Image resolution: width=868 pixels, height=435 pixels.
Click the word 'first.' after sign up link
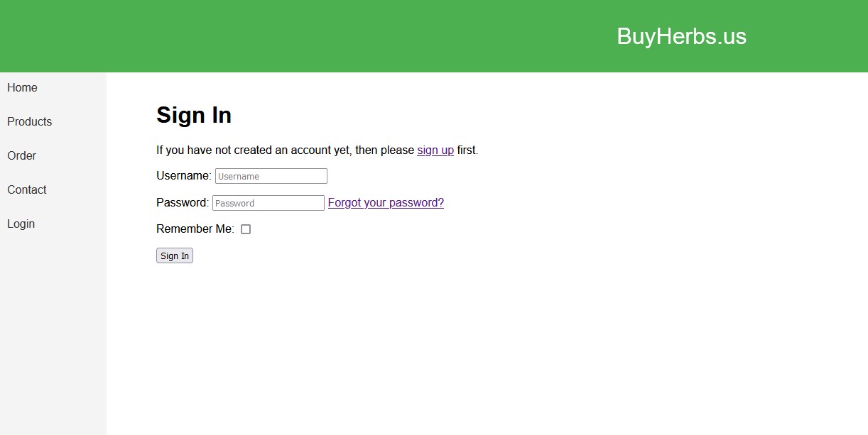[467, 150]
